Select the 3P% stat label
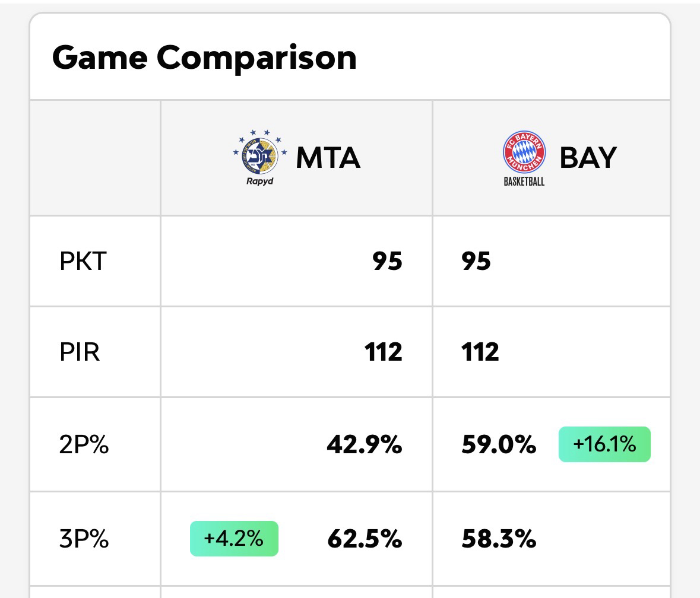700x598 pixels. click(84, 539)
